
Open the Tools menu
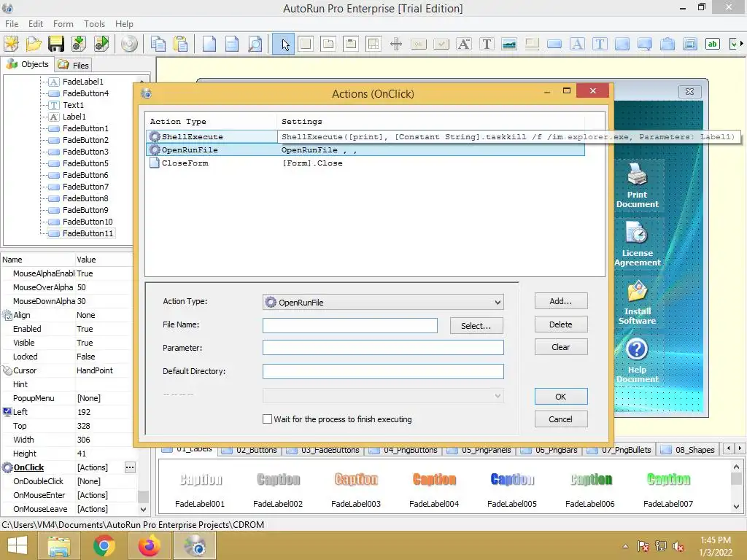click(x=94, y=24)
